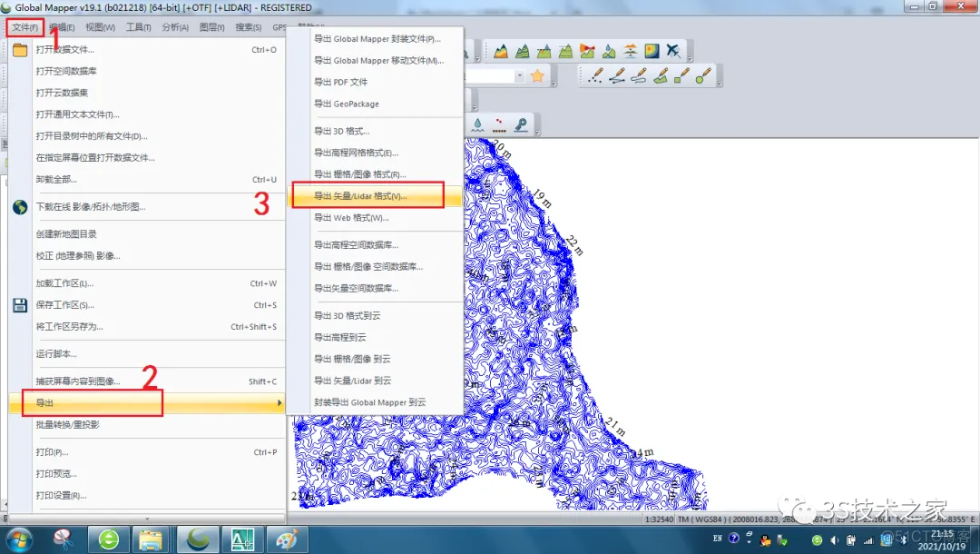Expand the 导出 submenu entry

coord(147,403)
